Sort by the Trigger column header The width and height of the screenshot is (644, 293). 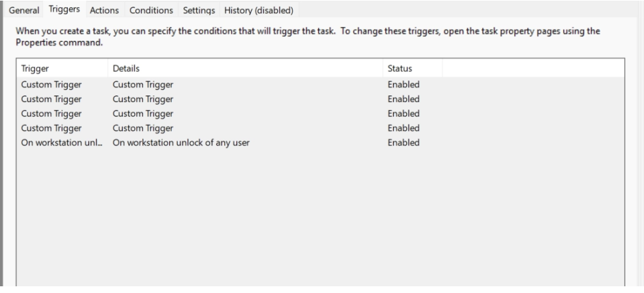[x=60, y=69]
